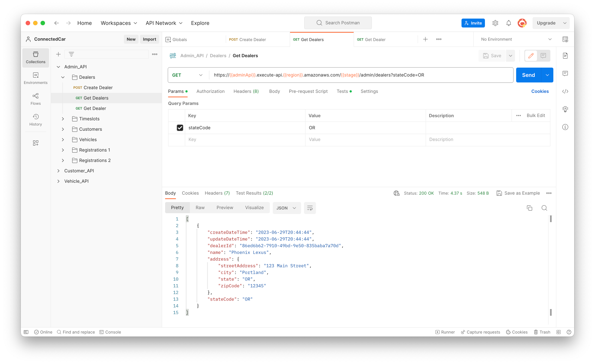
Task: Open the environment quick look icon
Action: pos(565,39)
